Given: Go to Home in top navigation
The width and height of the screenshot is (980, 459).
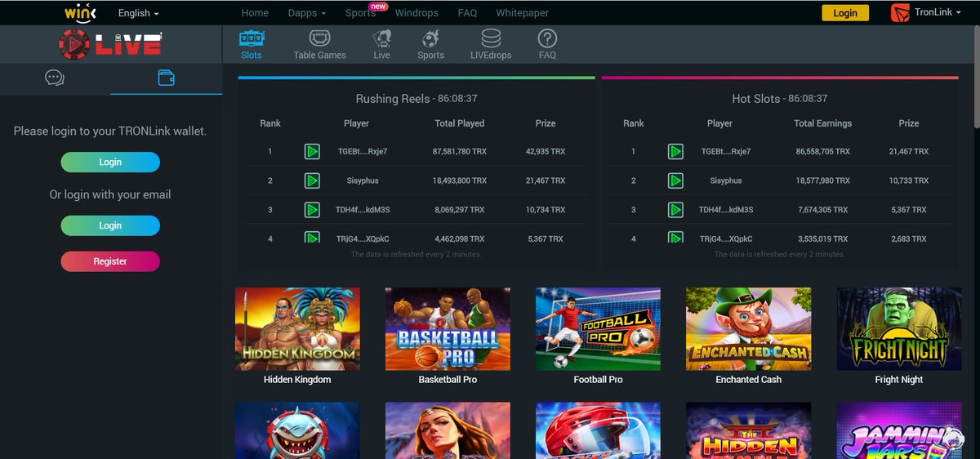Looking at the screenshot, I should click(255, 13).
